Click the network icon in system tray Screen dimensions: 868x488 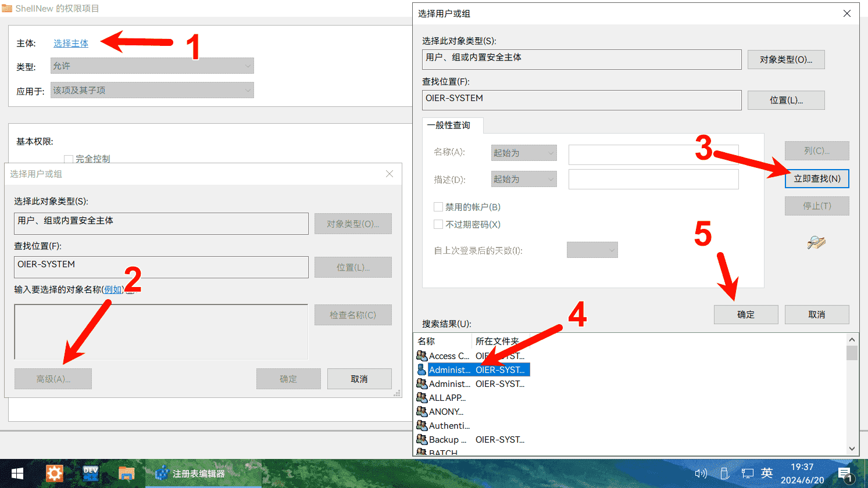tap(747, 473)
